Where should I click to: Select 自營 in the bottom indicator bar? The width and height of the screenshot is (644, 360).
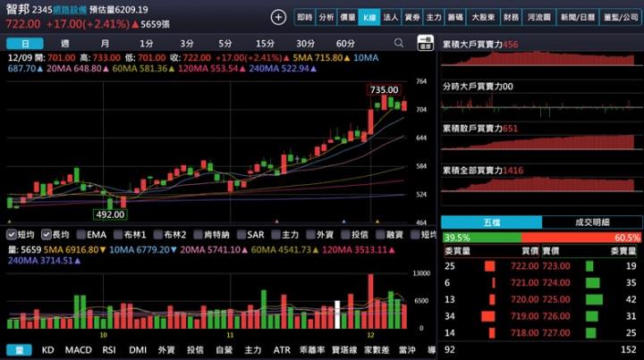(x=224, y=350)
